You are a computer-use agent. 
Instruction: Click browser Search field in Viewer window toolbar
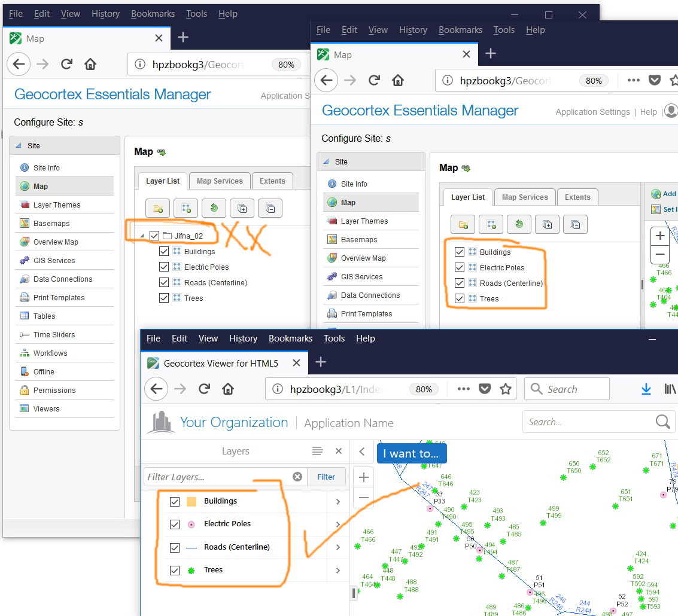click(x=567, y=389)
